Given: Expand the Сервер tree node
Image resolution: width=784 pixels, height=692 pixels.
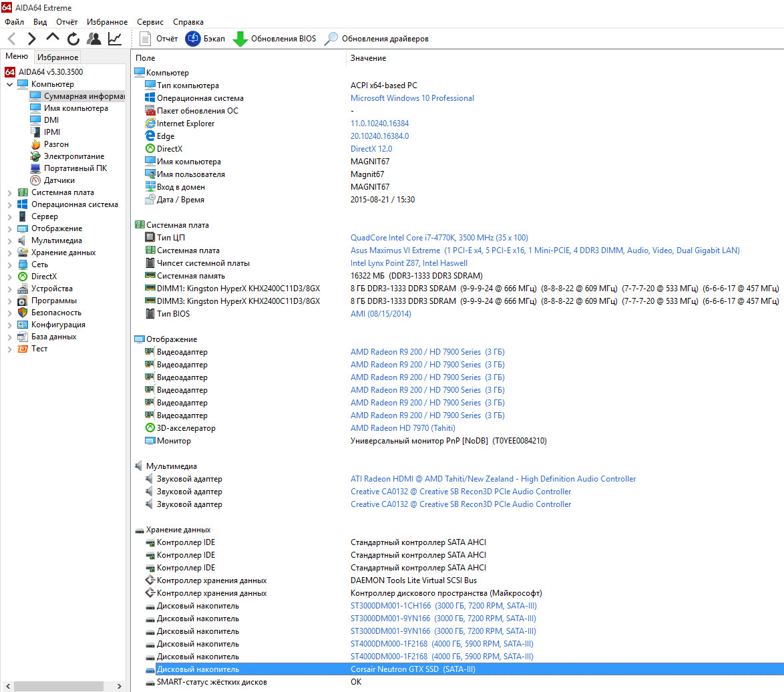Looking at the screenshot, I should [9, 216].
